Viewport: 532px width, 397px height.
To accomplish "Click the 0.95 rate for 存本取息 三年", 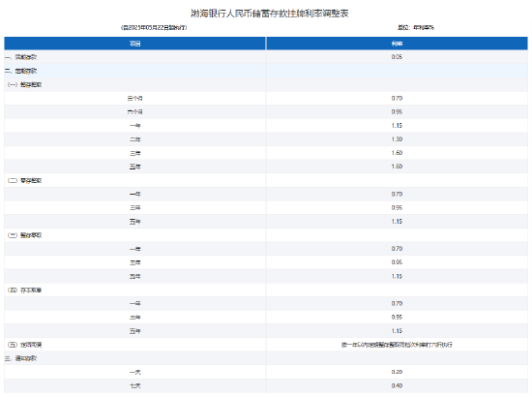I will tap(397, 318).
